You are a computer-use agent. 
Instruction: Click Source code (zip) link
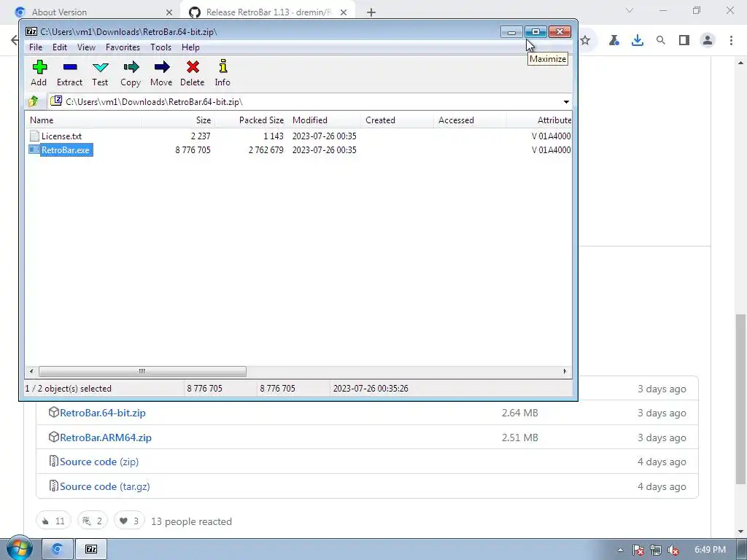(x=99, y=462)
